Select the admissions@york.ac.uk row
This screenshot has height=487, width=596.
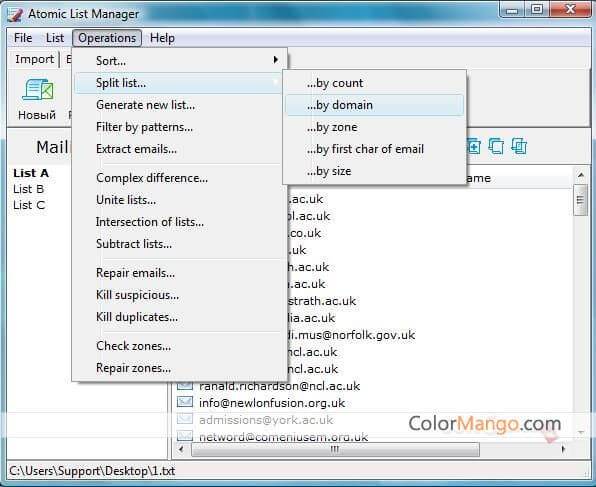click(x=266, y=420)
